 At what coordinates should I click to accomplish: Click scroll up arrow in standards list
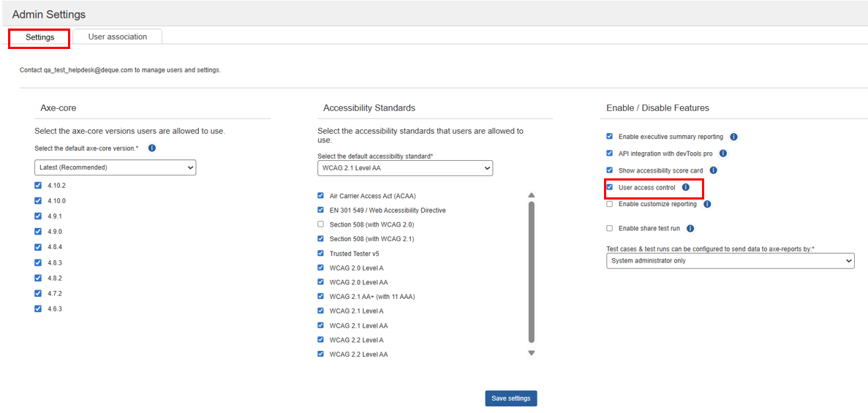[x=532, y=195]
